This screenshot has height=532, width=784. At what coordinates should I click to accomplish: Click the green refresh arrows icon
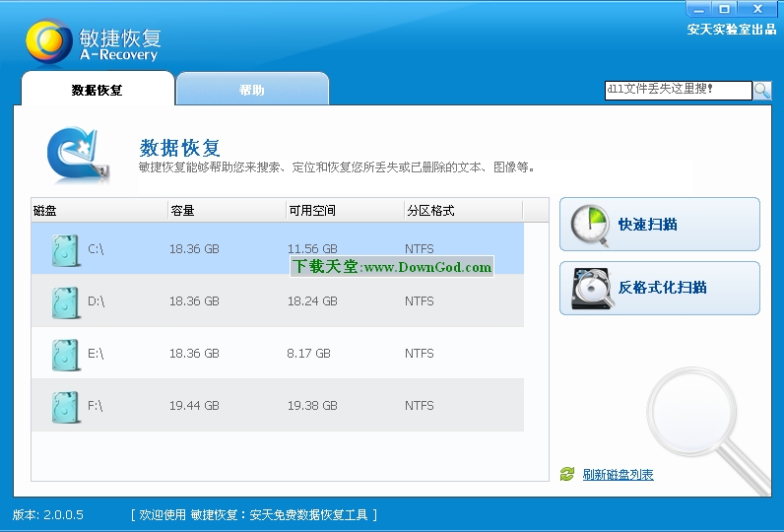coord(566,475)
